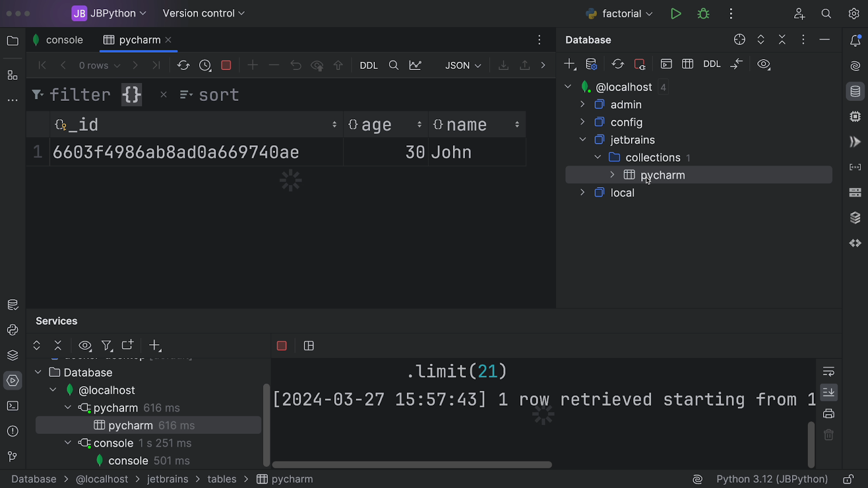868x488 pixels.
Task: Toggle soft-wrap in the Services output pane
Action: click(x=828, y=371)
